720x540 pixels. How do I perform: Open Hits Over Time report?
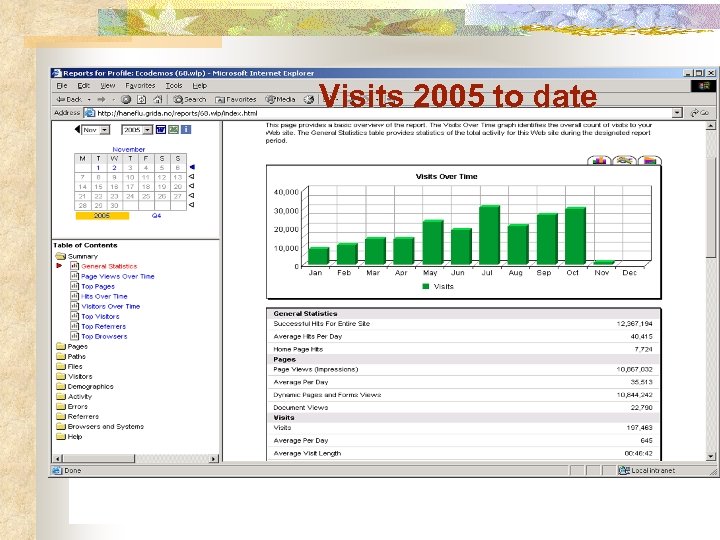[104, 297]
